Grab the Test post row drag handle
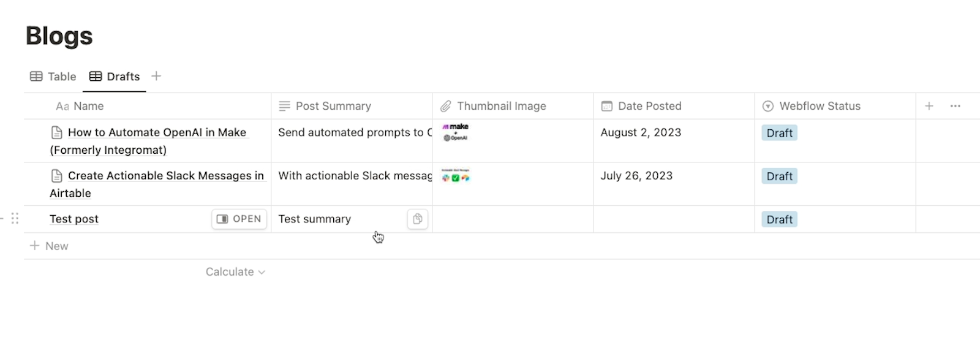The image size is (980, 345). 15,218
